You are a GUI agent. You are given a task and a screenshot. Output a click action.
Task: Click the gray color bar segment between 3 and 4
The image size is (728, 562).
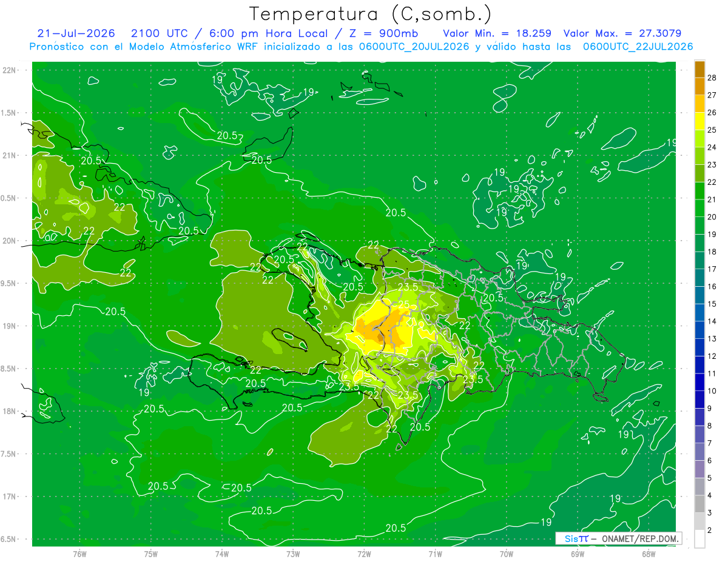(700, 504)
